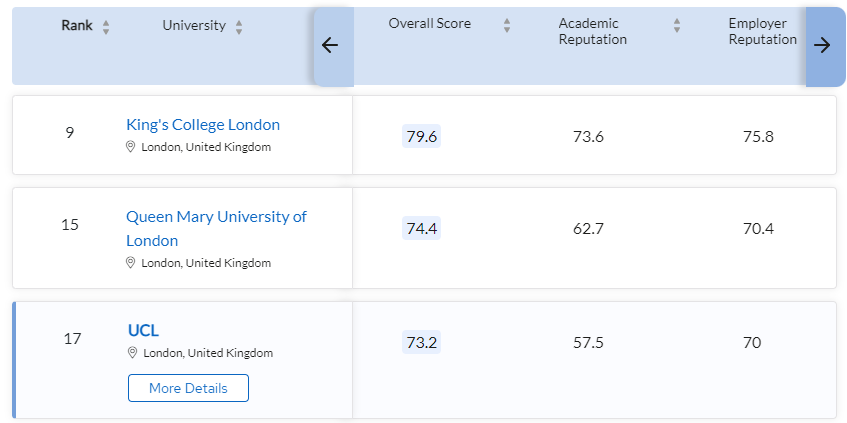847x423 pixels.
Task: Click Queen Mary location pin icon
Action: (130, 263)
